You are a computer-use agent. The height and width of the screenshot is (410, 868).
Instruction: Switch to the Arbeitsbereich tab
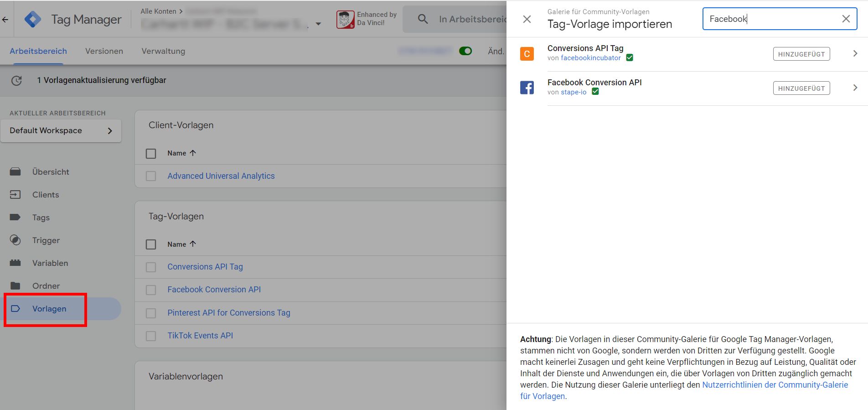(38, 51)
